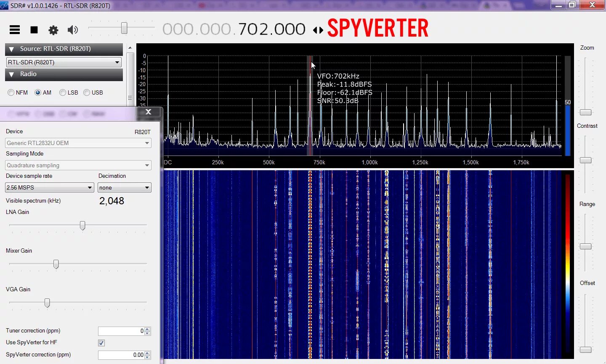606x364 pixels.
Task: Select USB demodulation mode
Action: click(x=87, y=92)
